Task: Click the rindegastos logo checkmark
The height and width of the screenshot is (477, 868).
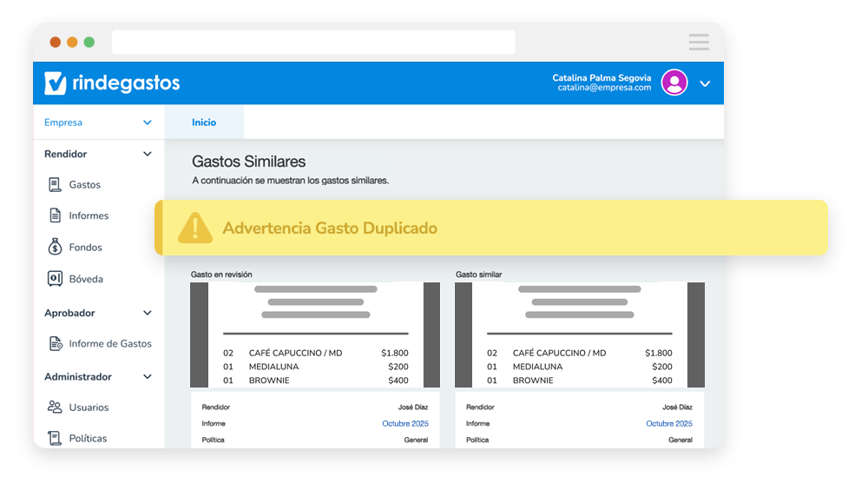Action: pos(56,83)
